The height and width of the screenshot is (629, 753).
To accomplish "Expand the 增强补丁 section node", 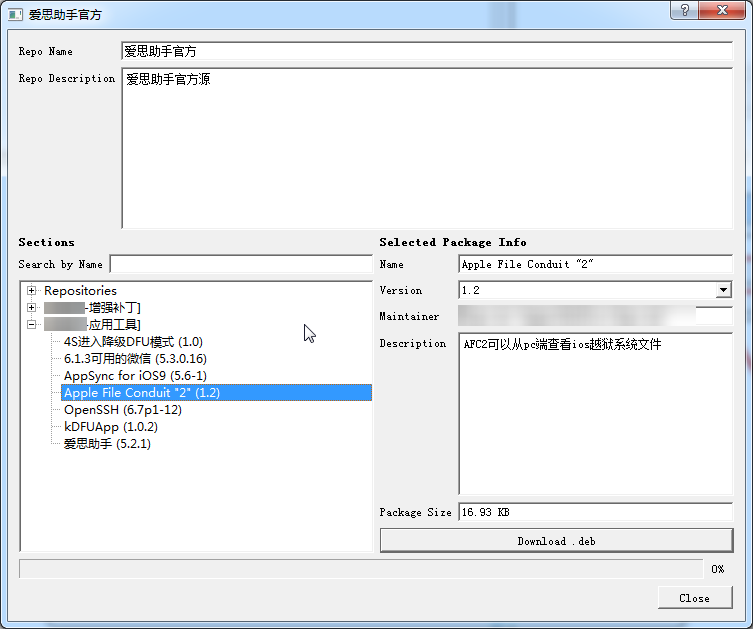I will pos(32,308).
